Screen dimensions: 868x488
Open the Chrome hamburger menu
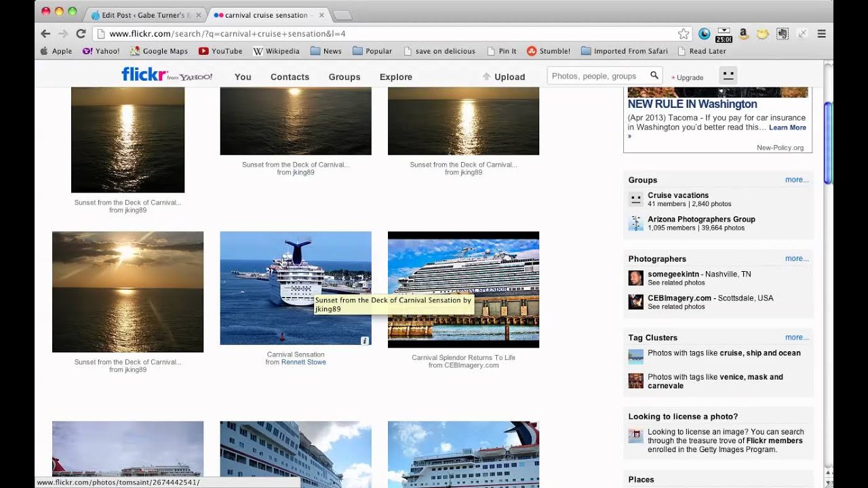click(x=821, y=33)
